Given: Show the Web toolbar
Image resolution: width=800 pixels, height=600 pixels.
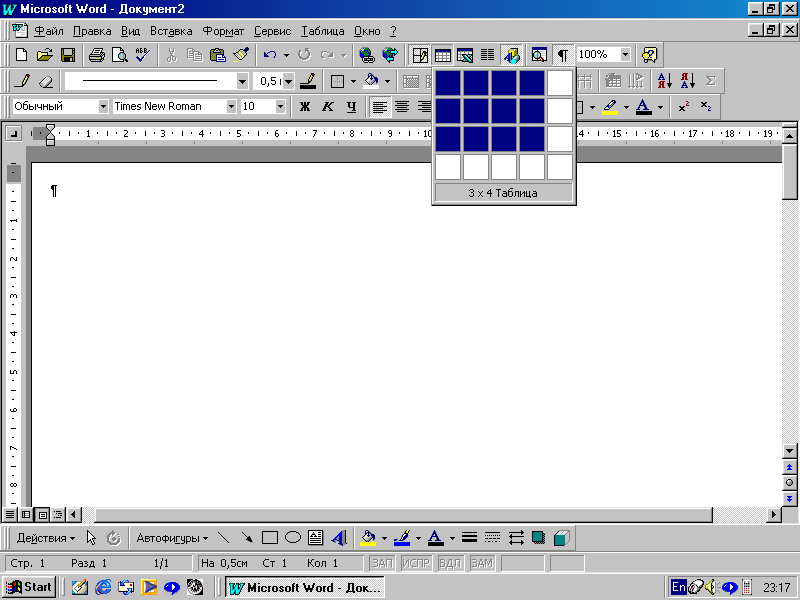Looking at the screenshot, I should 390,55.
